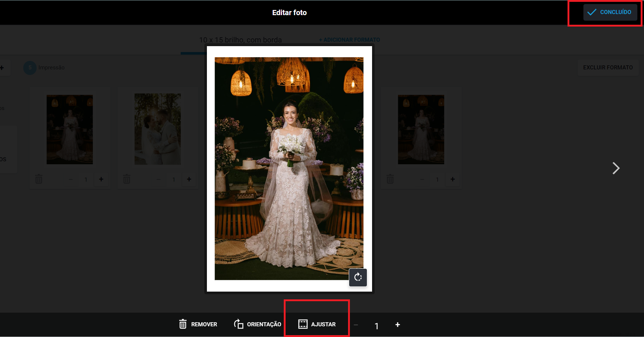Screen dimensions: 644x337
Task: Select the couple embracing thumbnail
Action: pos(157,129)
